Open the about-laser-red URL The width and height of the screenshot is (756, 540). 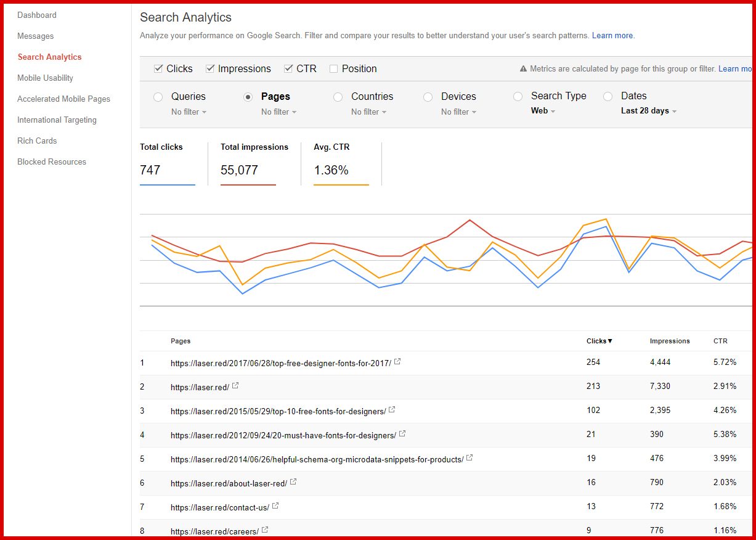(229, 483)
